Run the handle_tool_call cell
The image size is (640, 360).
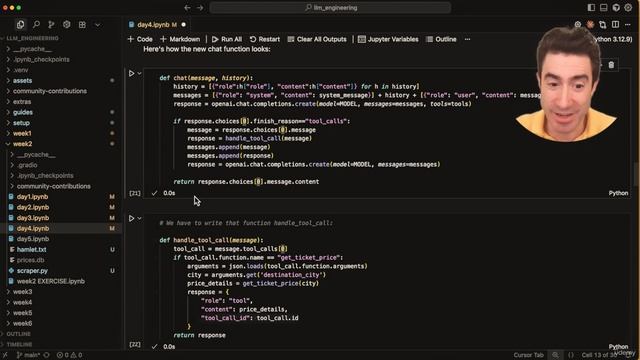[131, 218]
